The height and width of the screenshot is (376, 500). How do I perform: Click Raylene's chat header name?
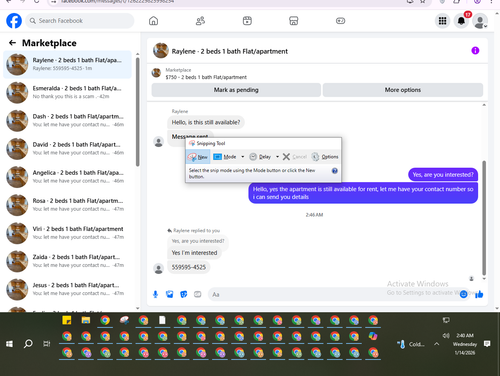[230, 51]
